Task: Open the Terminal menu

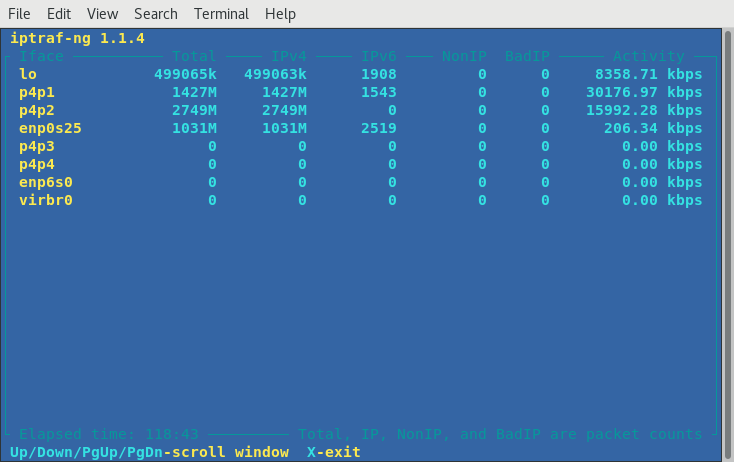Action: pyautogui.click(x=221, y=14)
